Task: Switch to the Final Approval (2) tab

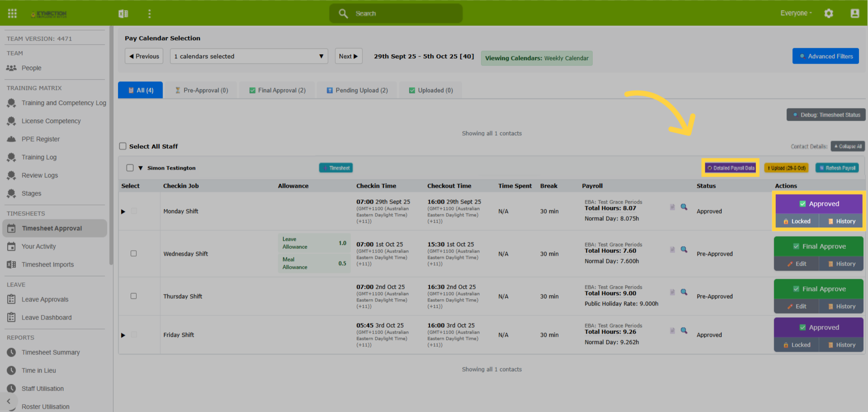Action: pyautogui.click(x=277, y=90)
